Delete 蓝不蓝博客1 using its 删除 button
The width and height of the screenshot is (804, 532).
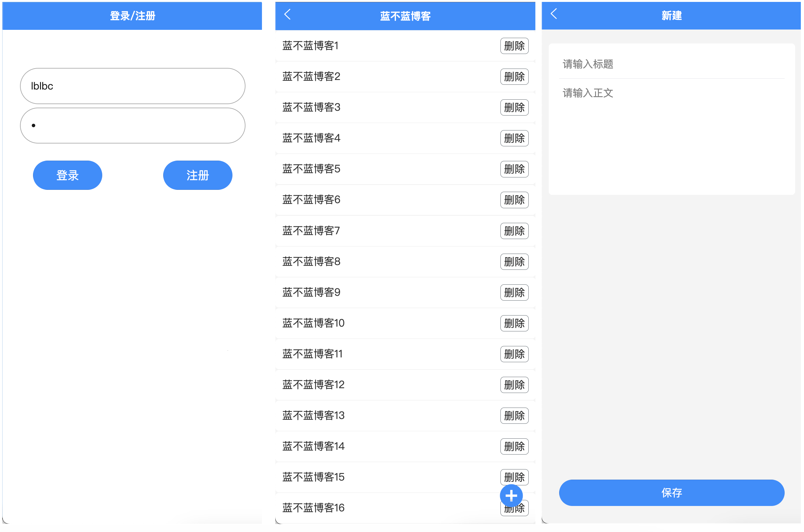pos(514,46)
